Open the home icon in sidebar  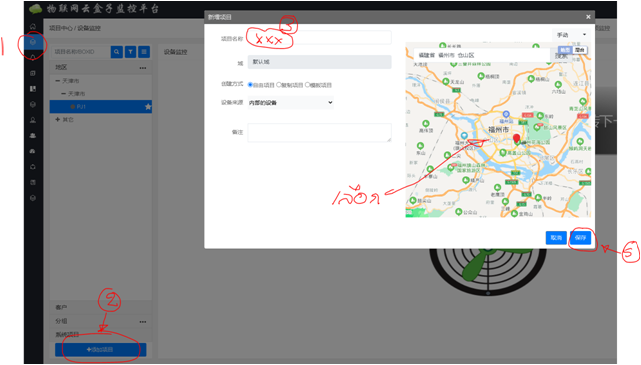point(33,26)
